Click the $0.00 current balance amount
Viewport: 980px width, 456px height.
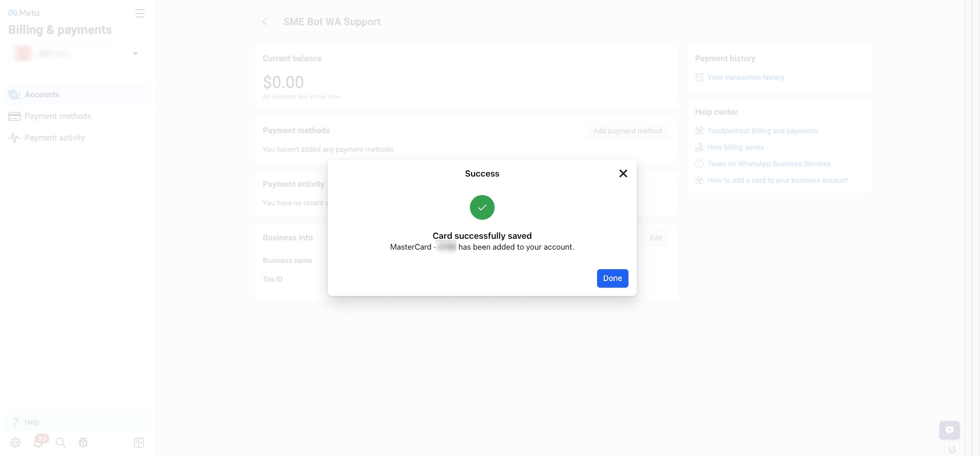(283, 82)
